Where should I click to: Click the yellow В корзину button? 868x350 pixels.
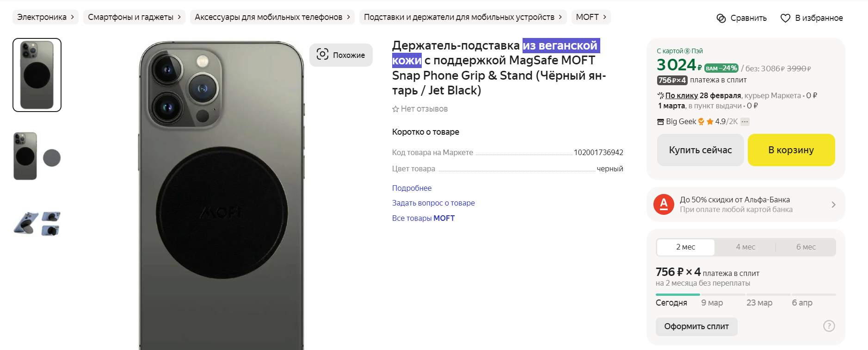point(791,150)
